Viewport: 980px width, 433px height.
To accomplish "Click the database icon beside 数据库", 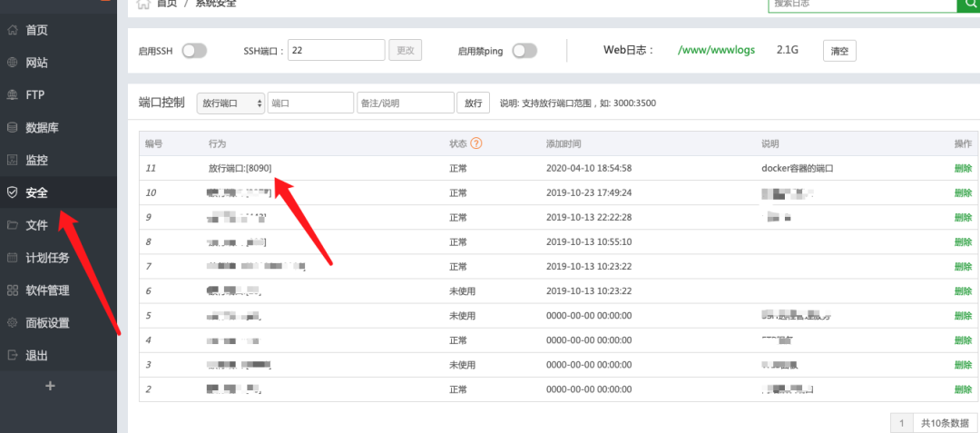I will pyautogui.click(x=12, y=128).
